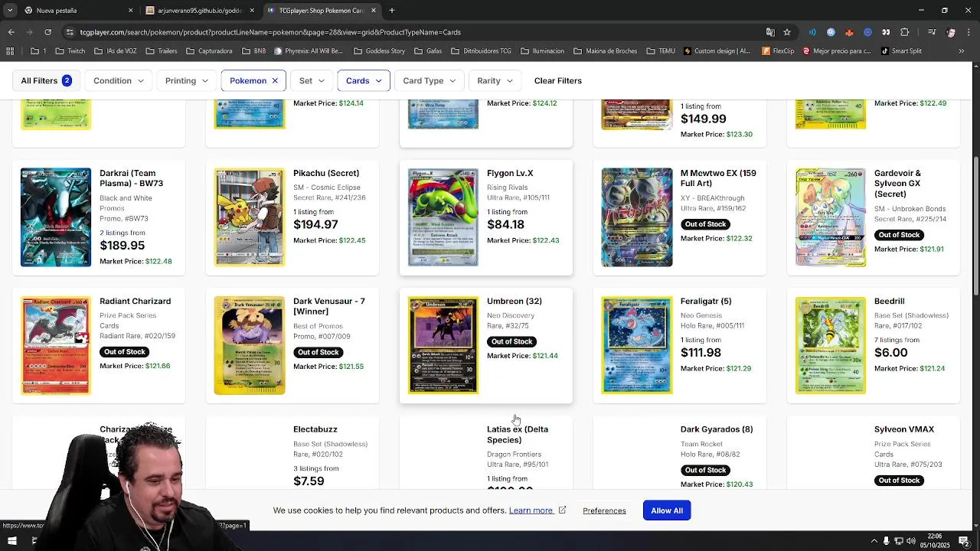Open the Windows Start button

(x=12, y=541)
